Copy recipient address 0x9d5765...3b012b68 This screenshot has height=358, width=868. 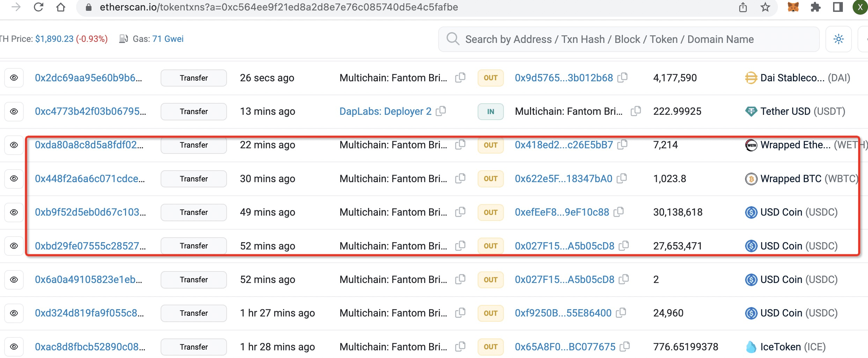[623, 77]
